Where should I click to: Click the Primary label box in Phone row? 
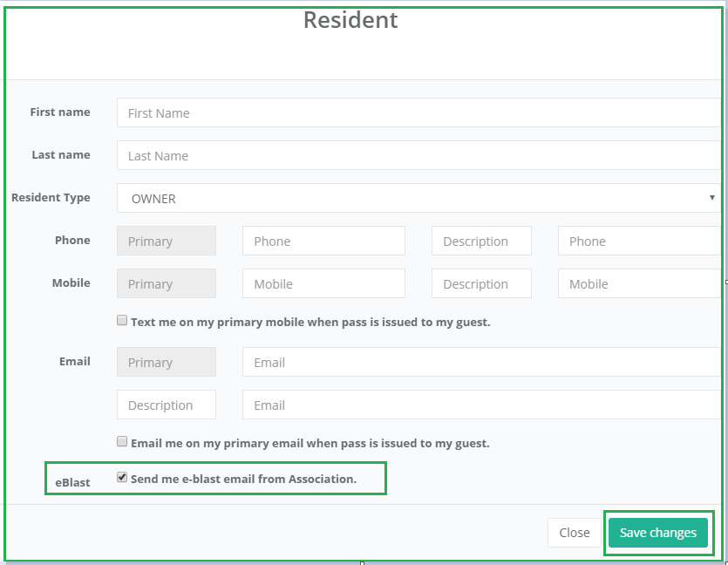(167, 241)
